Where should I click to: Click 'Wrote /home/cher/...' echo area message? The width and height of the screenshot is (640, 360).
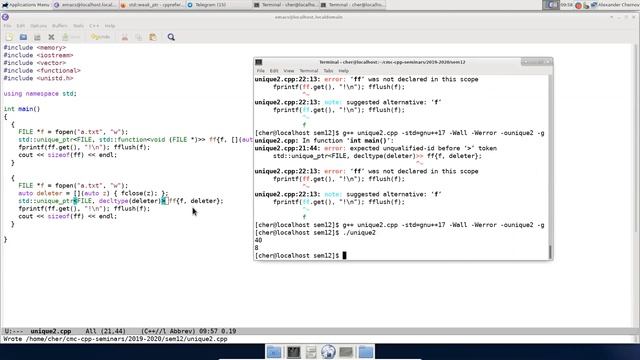115,339
